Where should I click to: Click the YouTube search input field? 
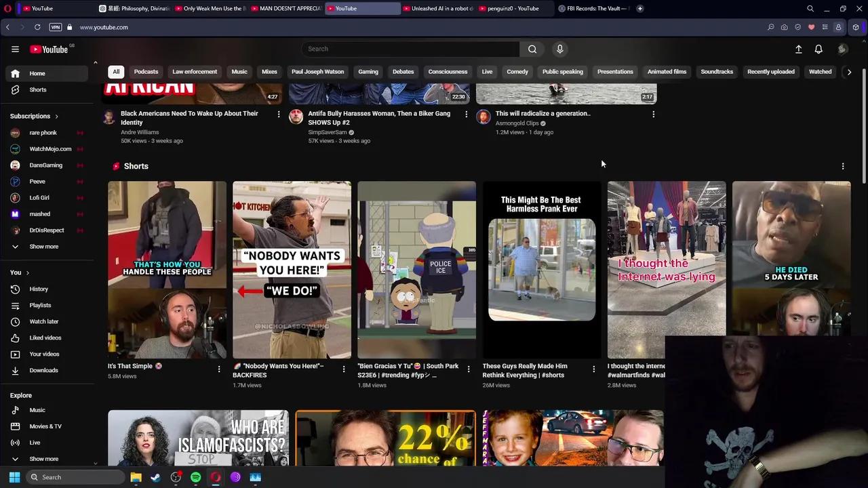tap(411, 49)
